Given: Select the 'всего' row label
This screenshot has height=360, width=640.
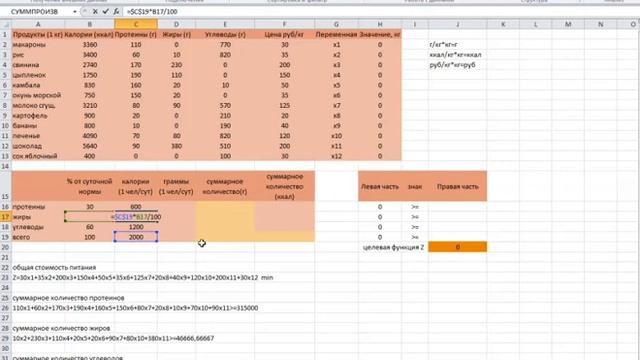Looking at the screenshot, I should 38,237.
